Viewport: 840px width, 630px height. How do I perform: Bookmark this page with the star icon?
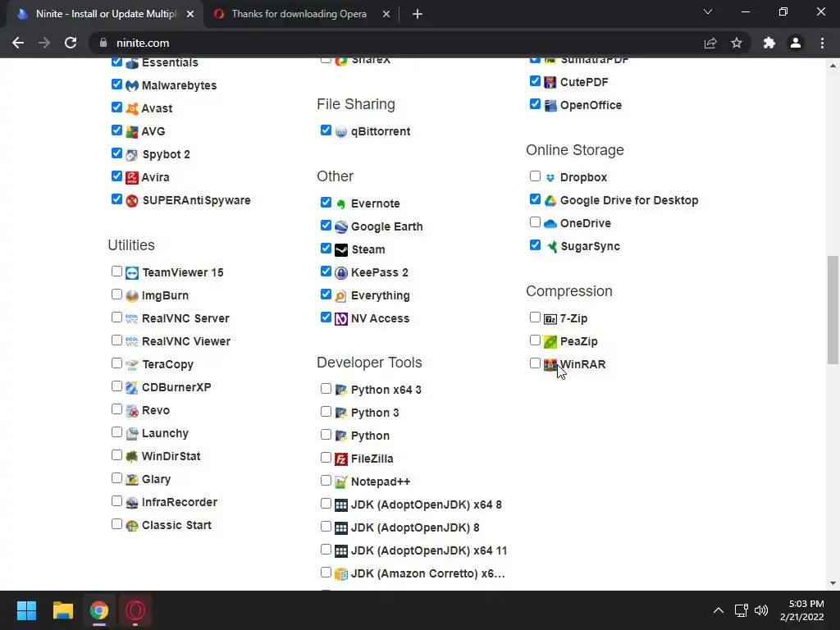[x=737, y=43]
